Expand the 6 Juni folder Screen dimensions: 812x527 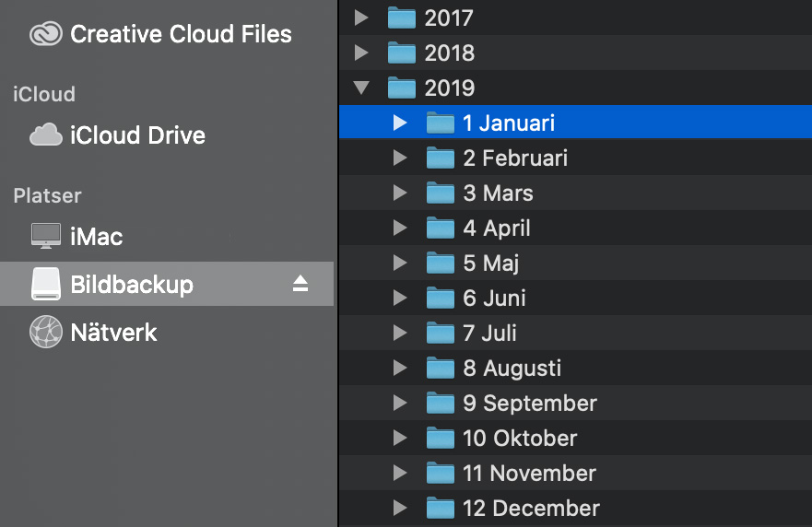[x=399, y=298]
